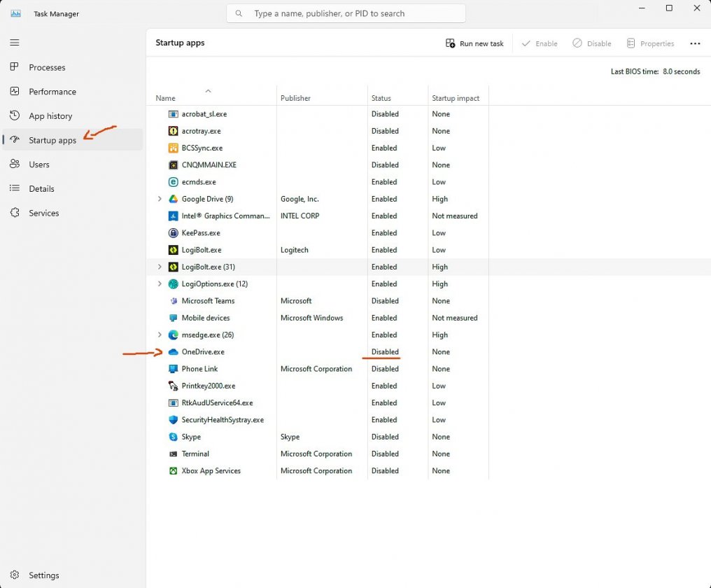Viewport: 711px width, 588px height.
Task: Click the App history clock icon
Action: (15, 115)
